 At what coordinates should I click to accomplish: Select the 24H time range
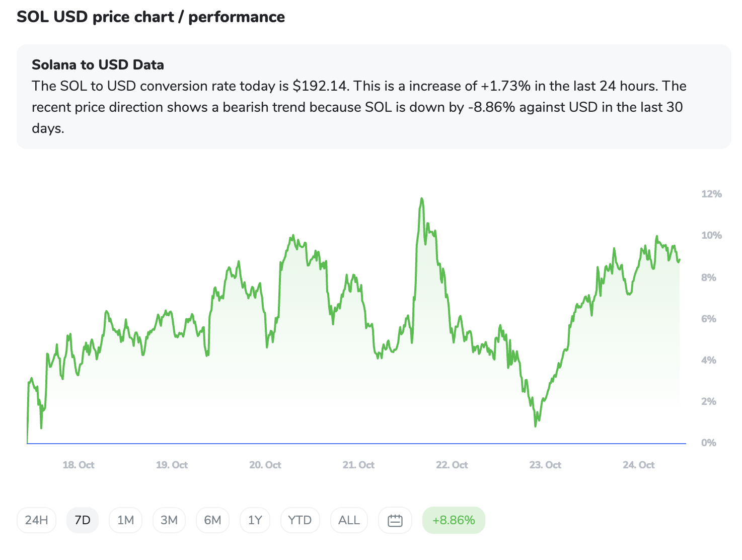37,520
